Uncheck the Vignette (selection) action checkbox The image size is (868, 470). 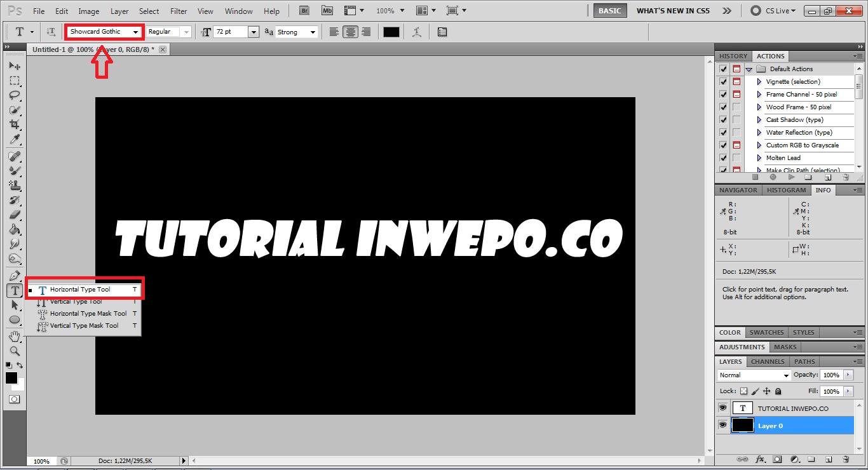click(723, 81)
